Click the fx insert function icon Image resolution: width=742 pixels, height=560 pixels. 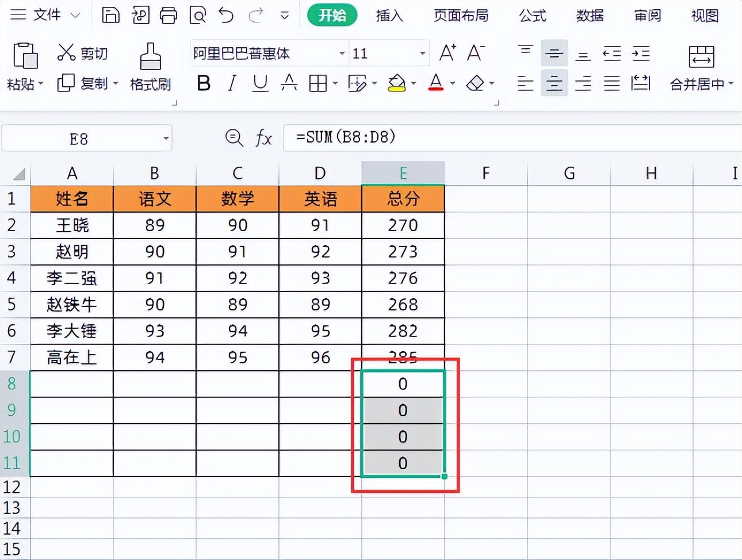(263, 137)
